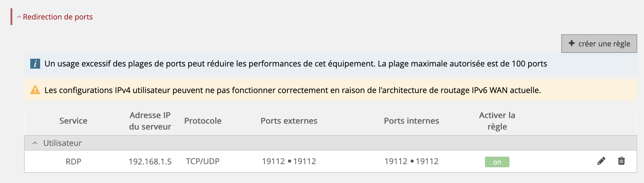The height and width of the screenshot is (183, 644).
Task: Toggle the RDP rule's on switch
Action: coord(497,162)
